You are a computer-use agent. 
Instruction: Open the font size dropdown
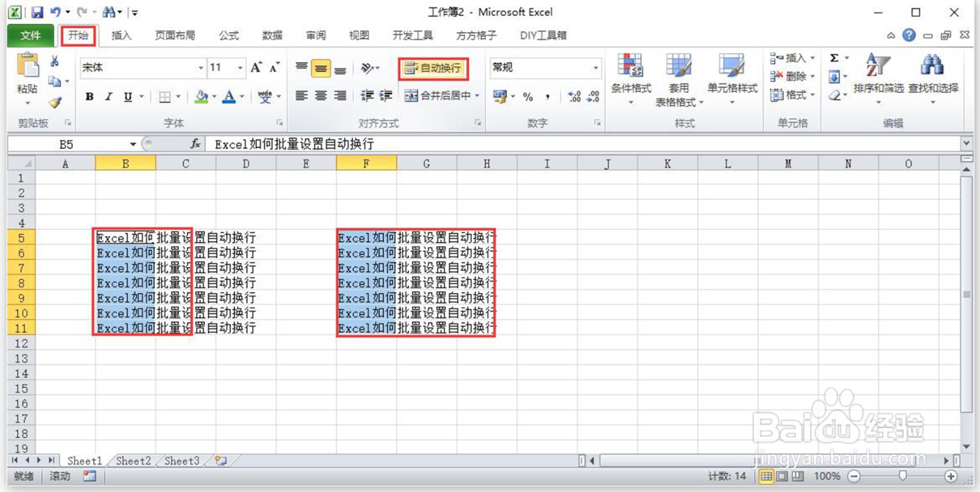pyautogui.click(x=240, y=67)
